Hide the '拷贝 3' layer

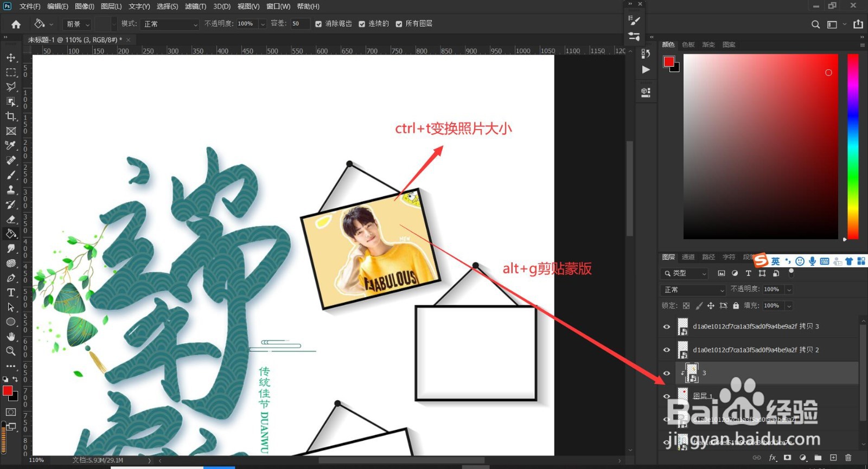667,327
